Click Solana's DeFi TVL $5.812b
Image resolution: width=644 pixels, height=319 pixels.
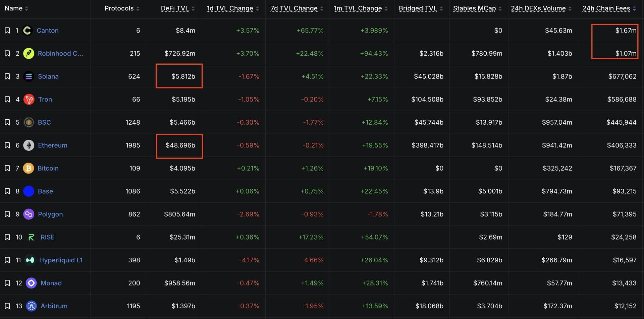click(x=183, y=76)
